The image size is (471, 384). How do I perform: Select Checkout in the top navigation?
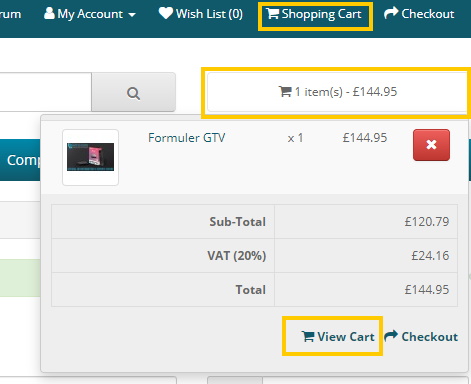(x=419, y=14)
